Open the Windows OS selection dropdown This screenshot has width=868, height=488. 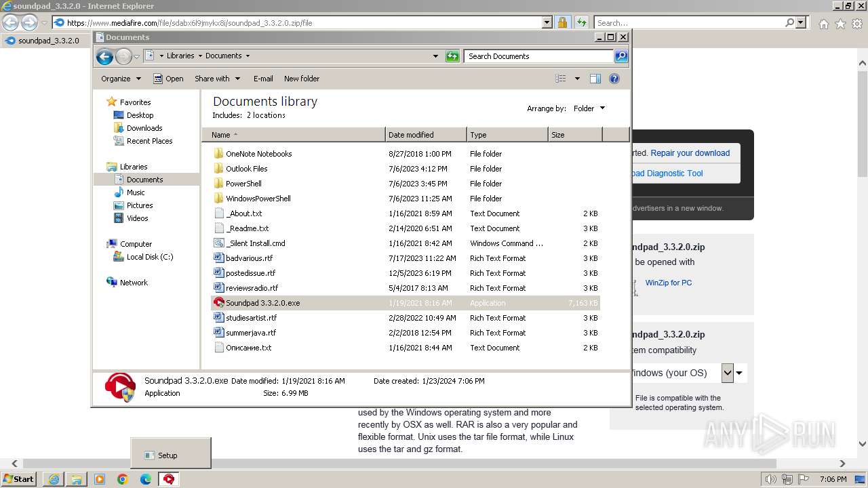pos(728,373)
